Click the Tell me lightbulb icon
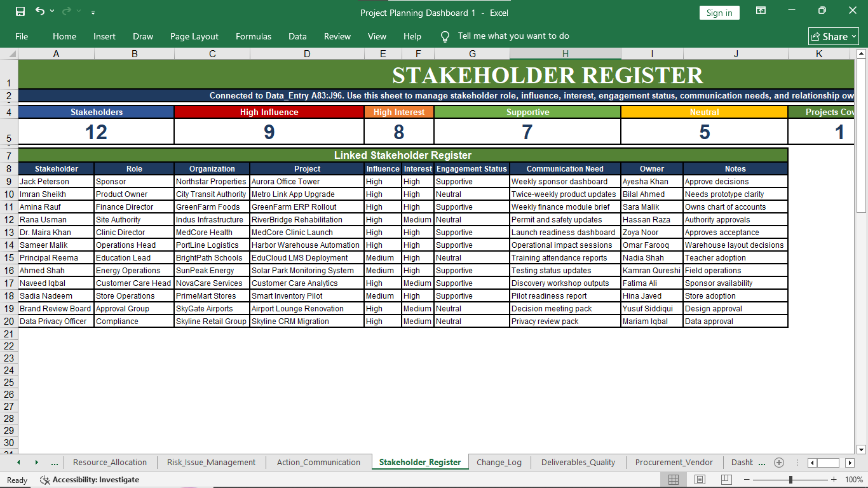 pos(445,36)
